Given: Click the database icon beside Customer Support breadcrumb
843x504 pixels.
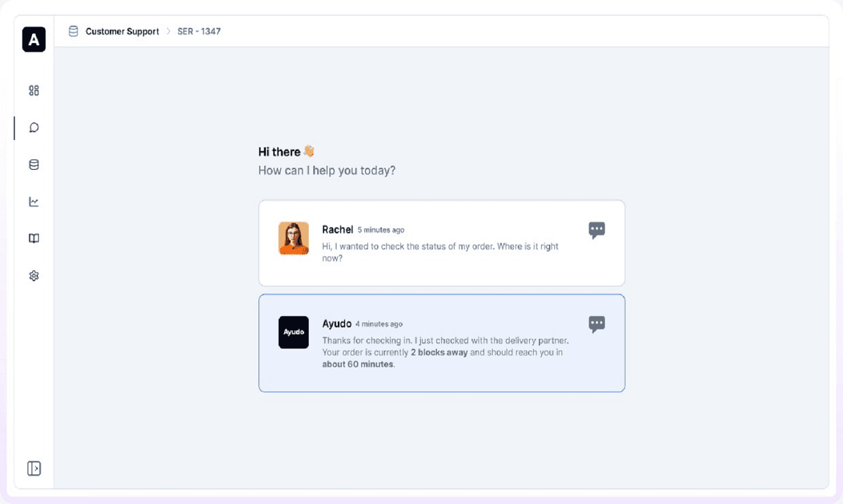Looking at the screenshot, I should coord(73,31).
